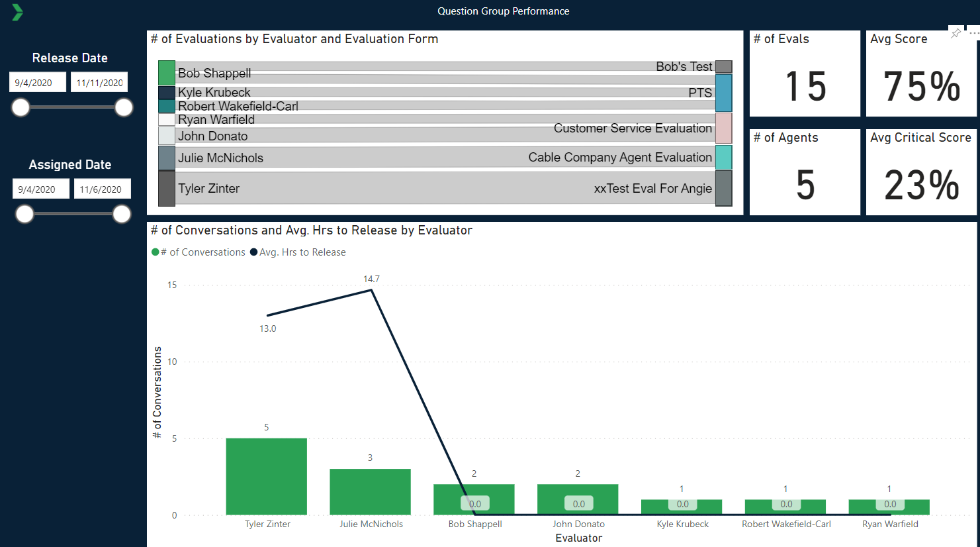
Task: Click the Evaluator axis title
Action: (x=579, y=538)
